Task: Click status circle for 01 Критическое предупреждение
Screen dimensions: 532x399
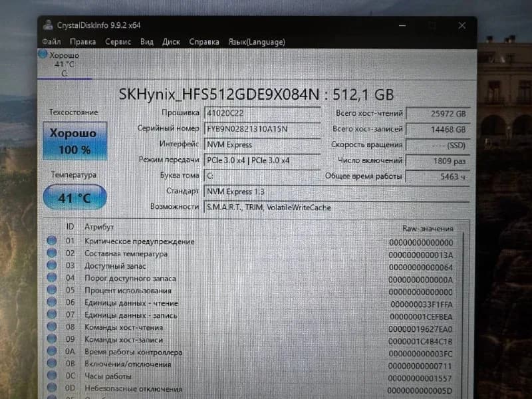Action: pyautogui.click(x=52, y=241)
